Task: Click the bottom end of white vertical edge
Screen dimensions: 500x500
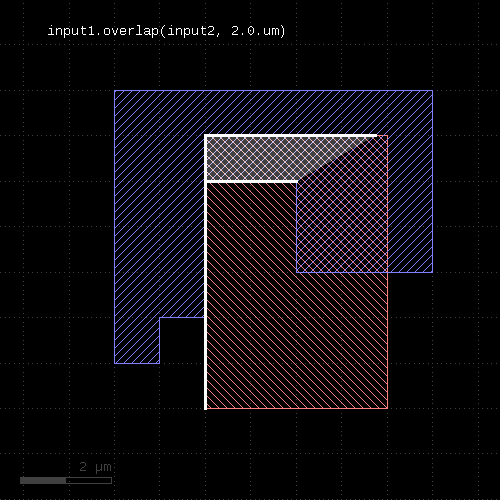Action: (x=205, y=408)
